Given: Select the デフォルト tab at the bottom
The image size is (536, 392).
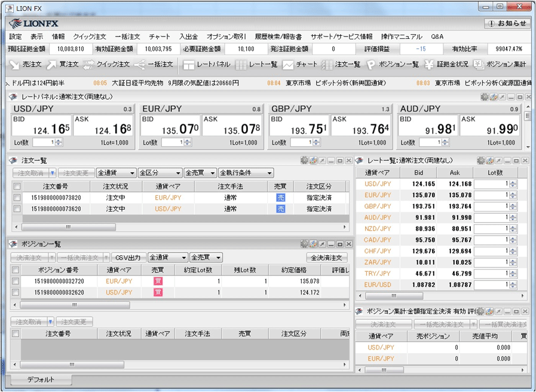Looking at the screenshot, I should (x=41, y=379).
